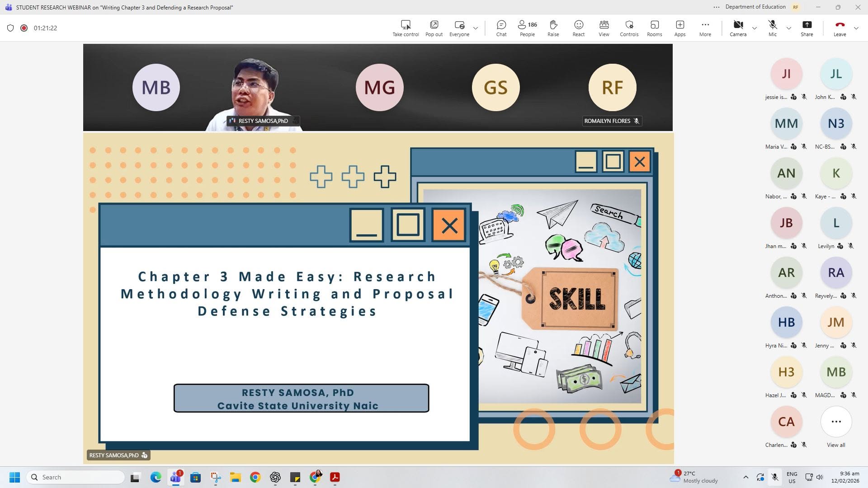The image size is (868, 488).
Task: Open title bar more options ellipsis
Action: tap(716, 7)
